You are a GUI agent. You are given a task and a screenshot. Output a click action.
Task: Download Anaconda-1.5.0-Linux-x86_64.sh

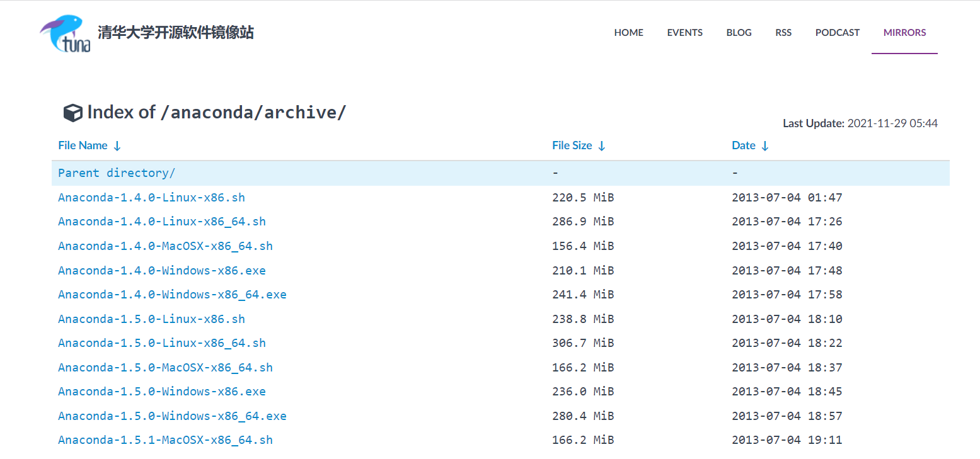[x=162, y=343]
